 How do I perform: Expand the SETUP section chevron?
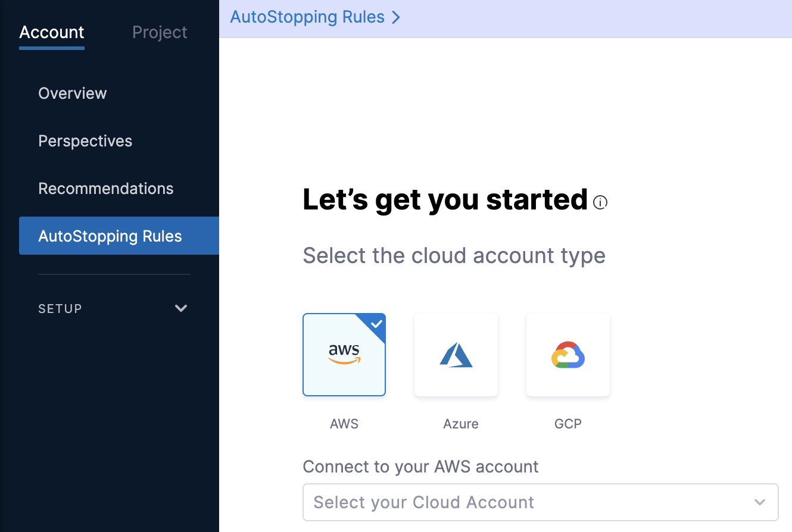(181, 308)
